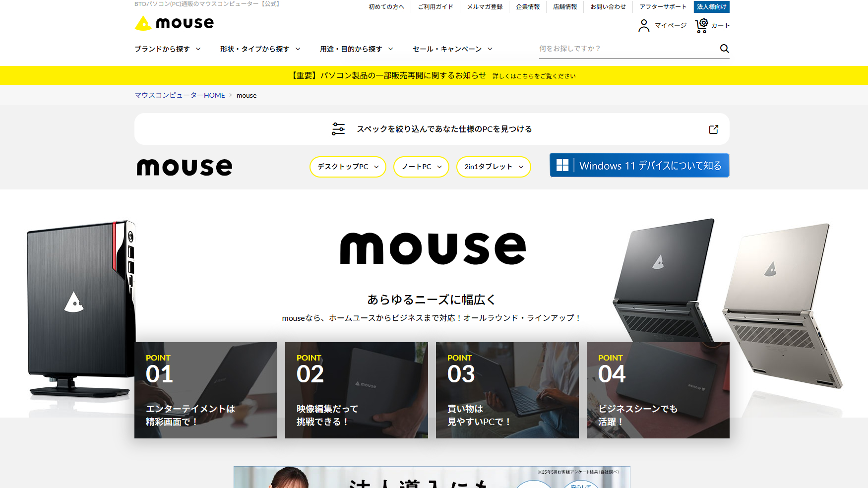This screenshot has width=868, height=488.
Task: Click マウスコンピューターHOME in the breadcrumb
Action: click(180, 95)
